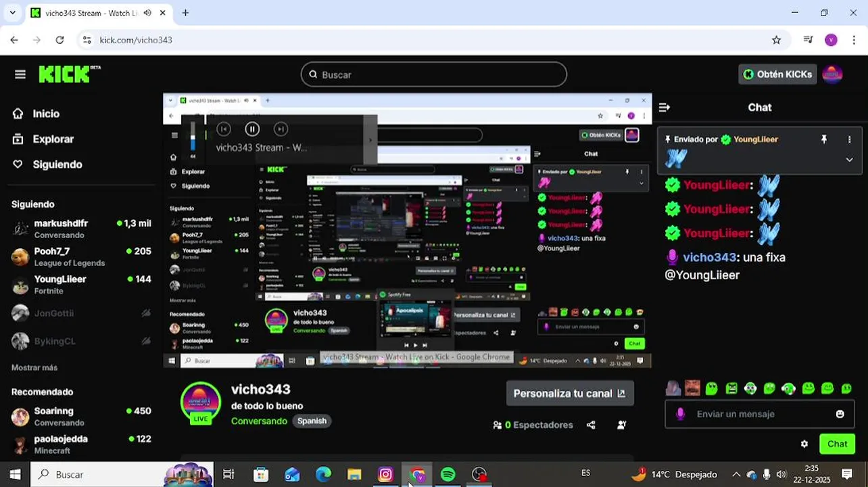Viewport: 868px width, 487px height.
Task: Insert the purple-haired avatar emote
Action: (673, 388)
